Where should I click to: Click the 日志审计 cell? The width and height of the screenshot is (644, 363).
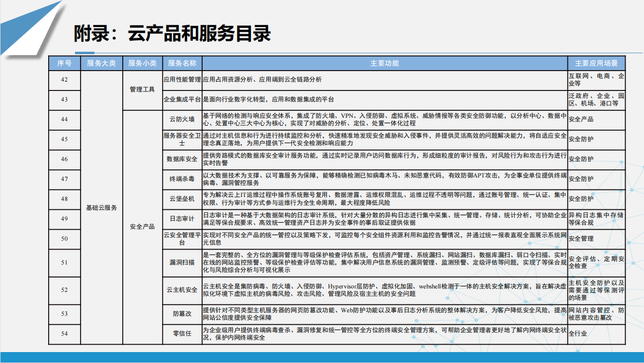[182, 219]
